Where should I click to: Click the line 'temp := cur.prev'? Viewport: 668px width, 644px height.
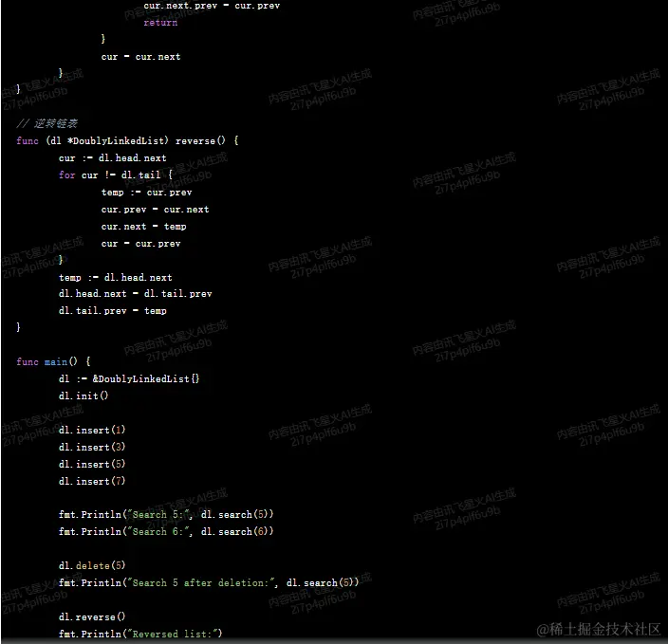click(x=146, y=193)
